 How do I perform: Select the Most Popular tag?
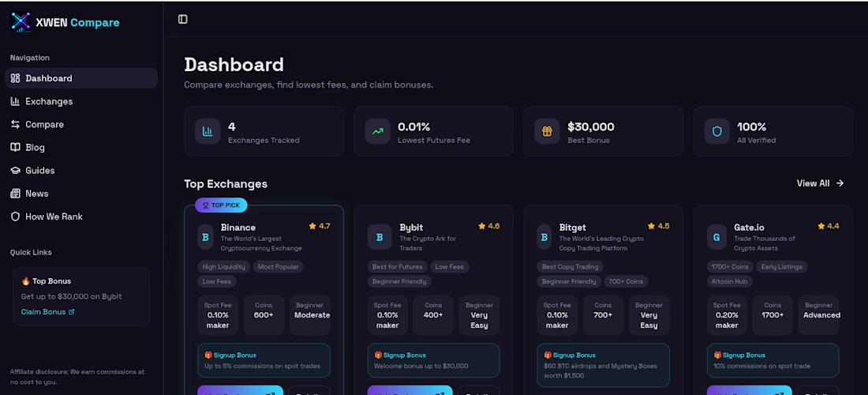pos(278,266)
